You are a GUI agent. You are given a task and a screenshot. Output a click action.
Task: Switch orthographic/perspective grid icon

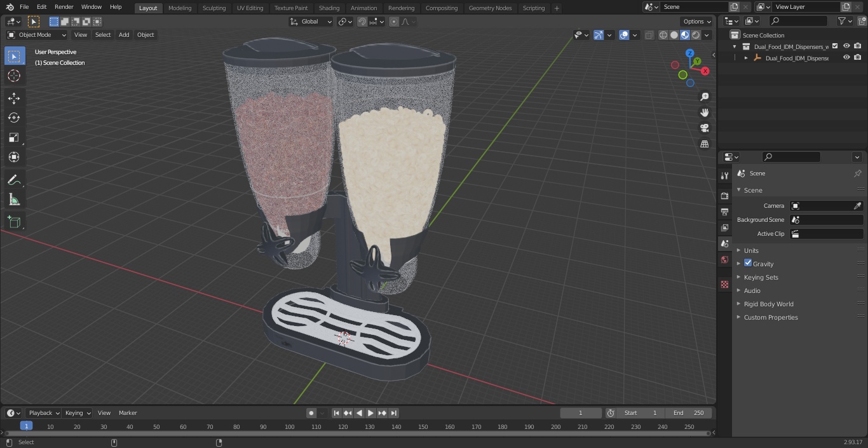pos(704,144)
